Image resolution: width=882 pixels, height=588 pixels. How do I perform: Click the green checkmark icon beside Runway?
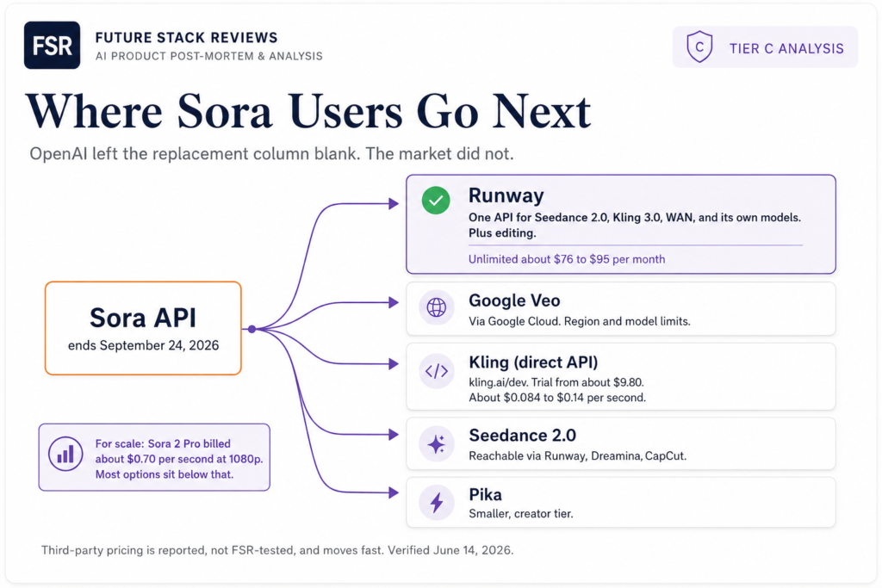(x=436, y=200)
